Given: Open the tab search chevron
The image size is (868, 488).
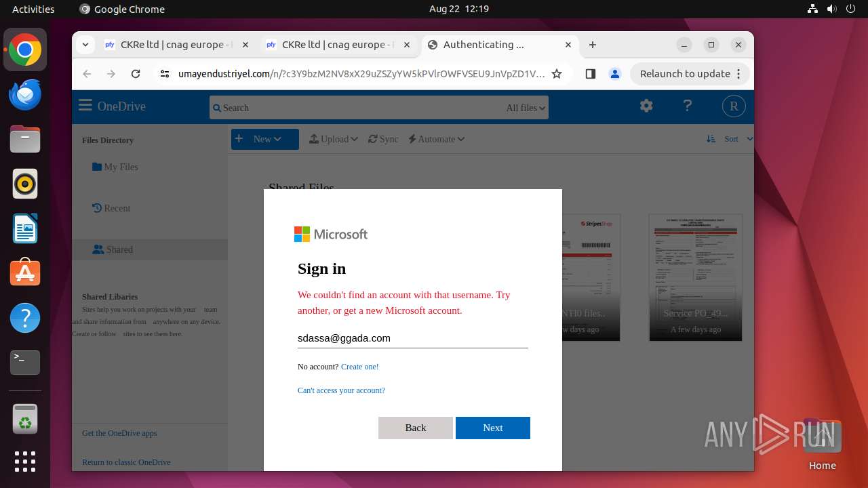Looking at the screenshot, I should 85,45.
